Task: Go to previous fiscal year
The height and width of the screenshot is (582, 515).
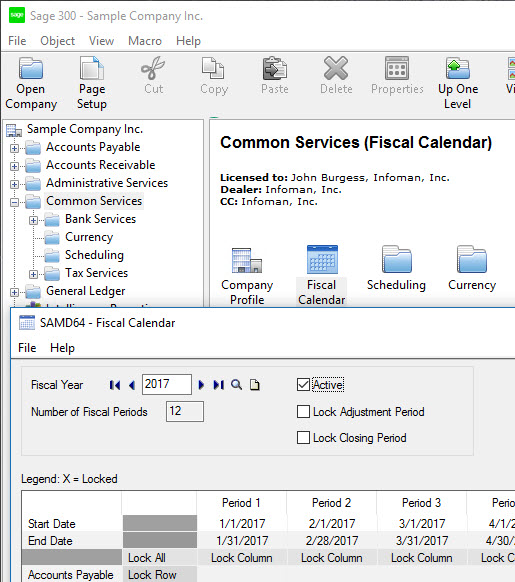Action: 131,385
